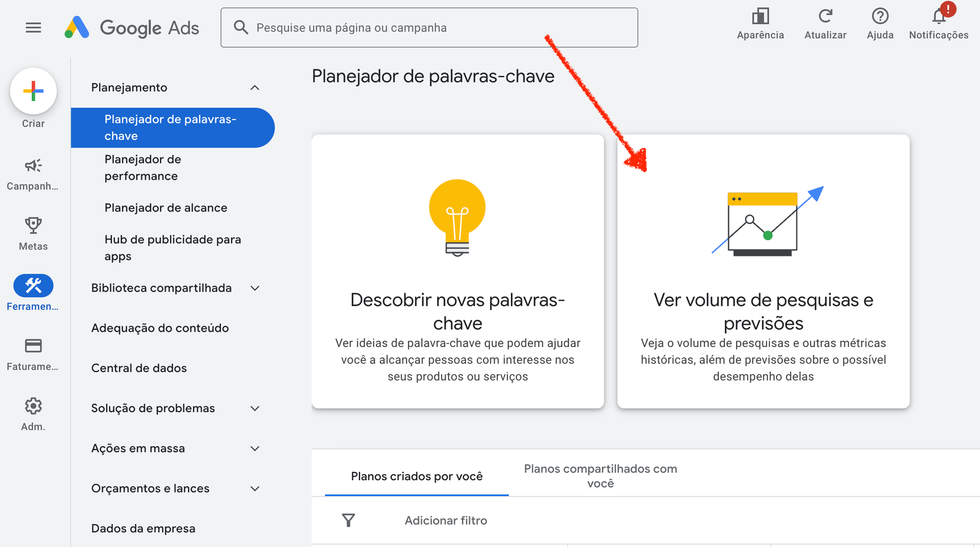Open Ajuda help icon
The image size is (980, 547).
(880, 17)
